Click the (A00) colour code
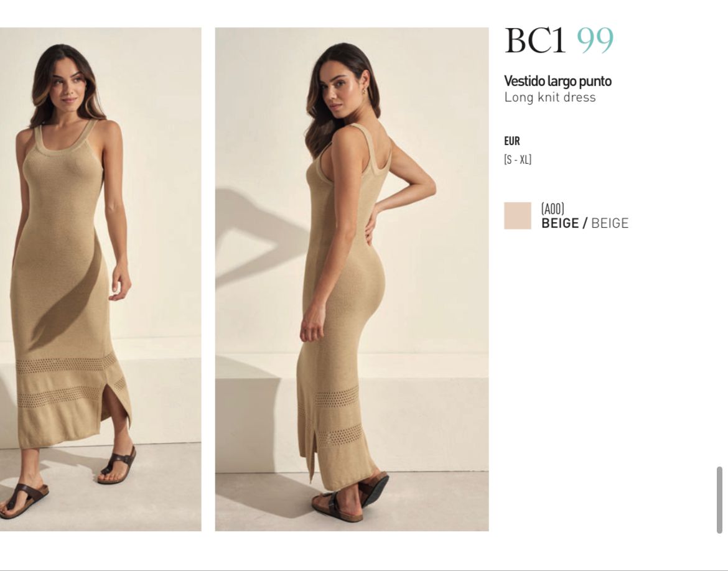Viewport: 728px width, 571px height. point(553,209)
